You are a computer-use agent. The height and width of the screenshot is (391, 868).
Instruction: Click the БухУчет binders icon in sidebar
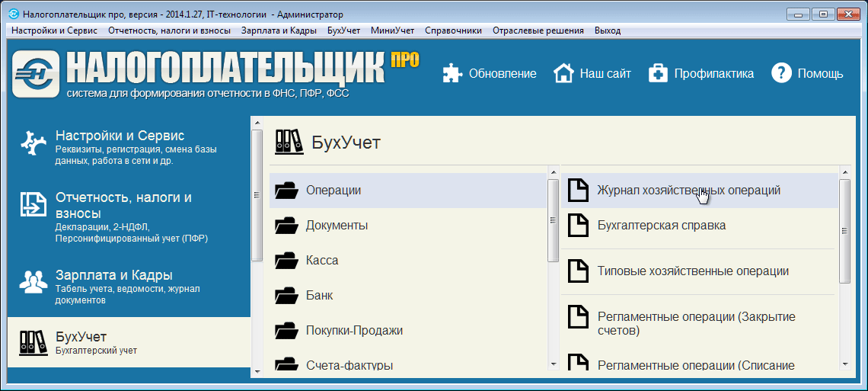pos(34,343)
